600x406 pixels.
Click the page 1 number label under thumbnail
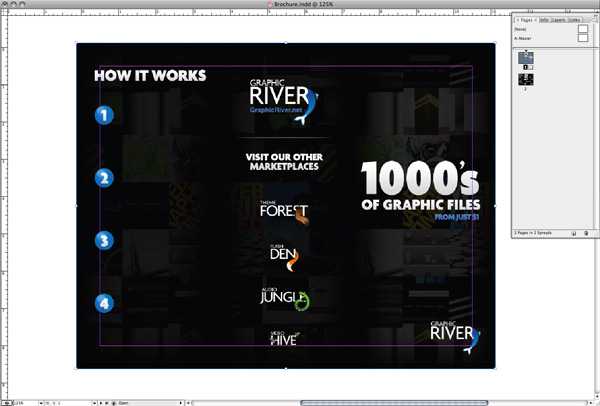point(525,67)
